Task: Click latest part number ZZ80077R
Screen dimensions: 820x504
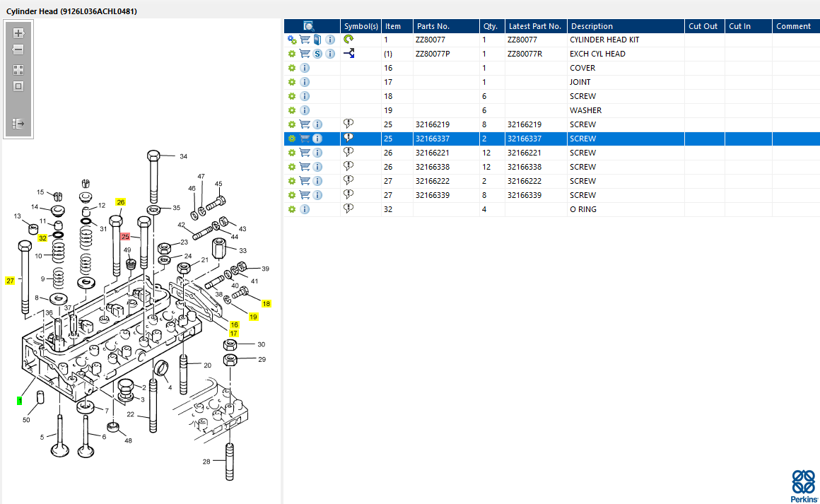Action: coord(525,54)
